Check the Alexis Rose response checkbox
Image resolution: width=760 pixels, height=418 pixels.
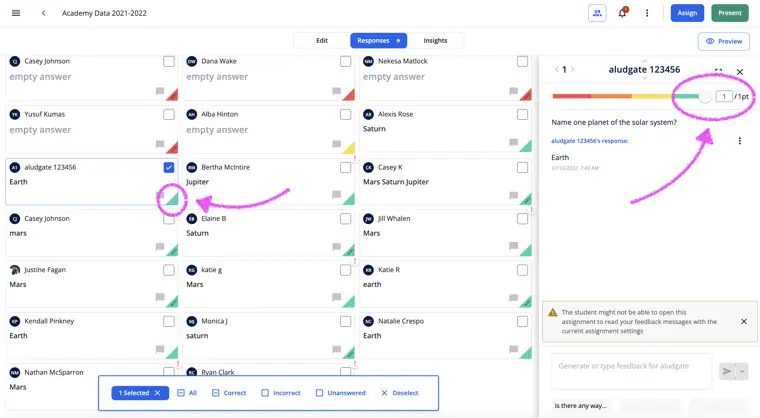click(522, 114)
